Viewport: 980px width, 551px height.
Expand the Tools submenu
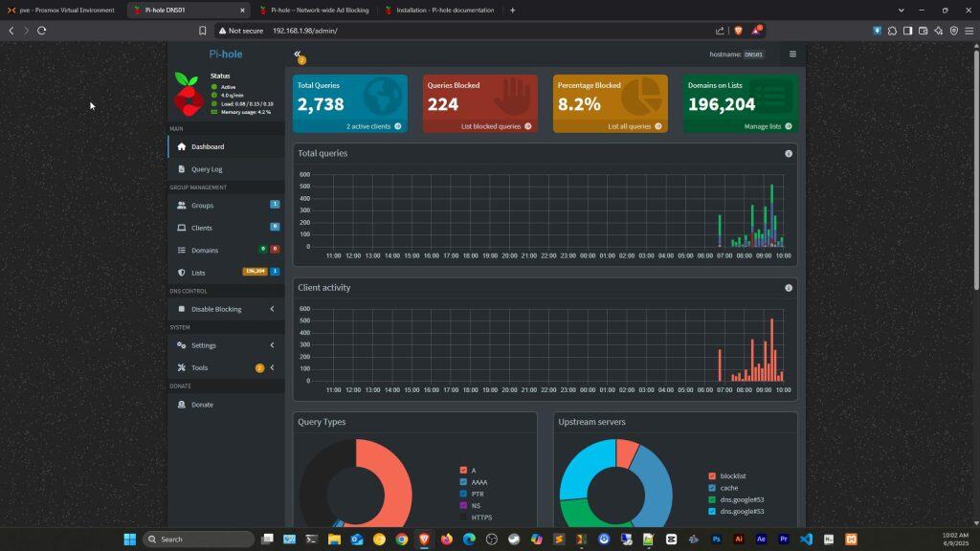tap(226, 368)
